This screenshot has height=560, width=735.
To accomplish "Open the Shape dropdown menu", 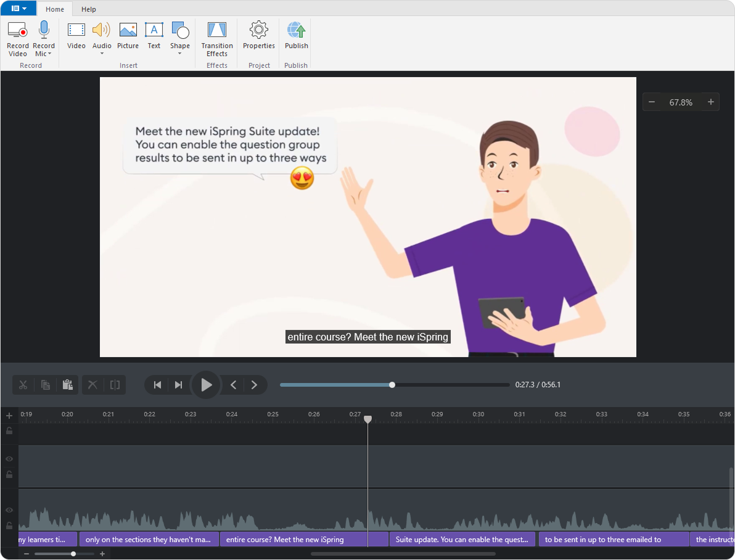I will click(180, 54).
